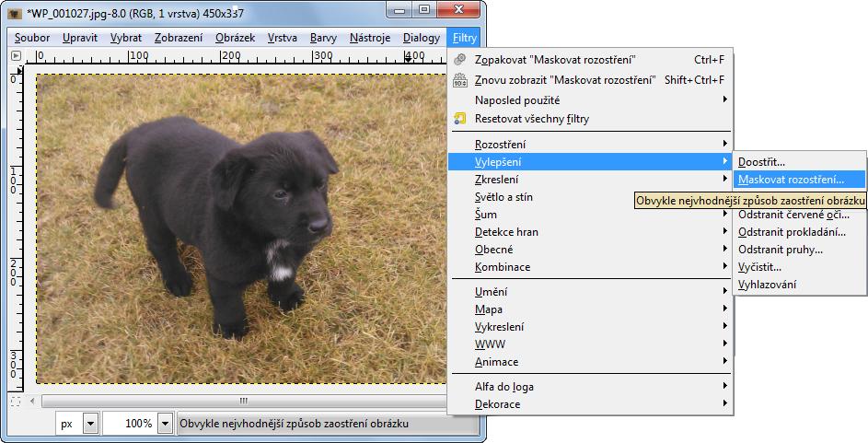The height and width of the screenshot is (443, 868).
Task: Open the Upravit menu
Action: click(80, 38)
